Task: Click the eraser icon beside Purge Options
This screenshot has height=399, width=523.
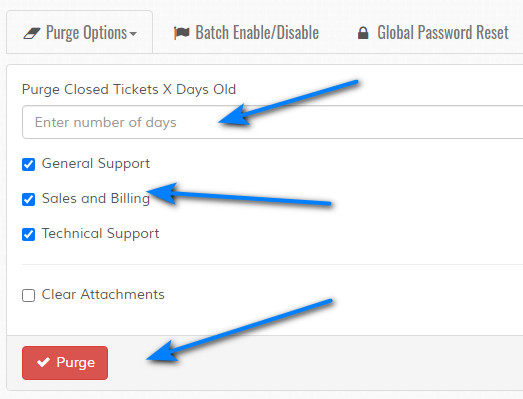Action: click(32, 33)
